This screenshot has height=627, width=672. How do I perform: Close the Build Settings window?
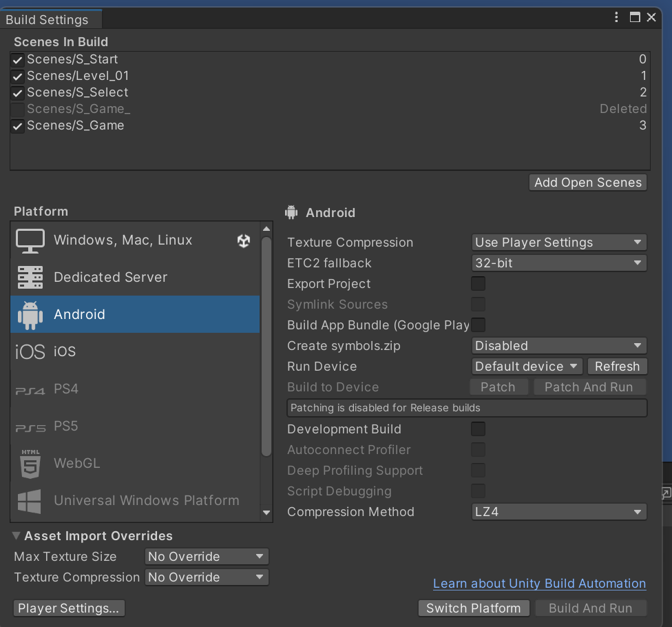(651, 17)
